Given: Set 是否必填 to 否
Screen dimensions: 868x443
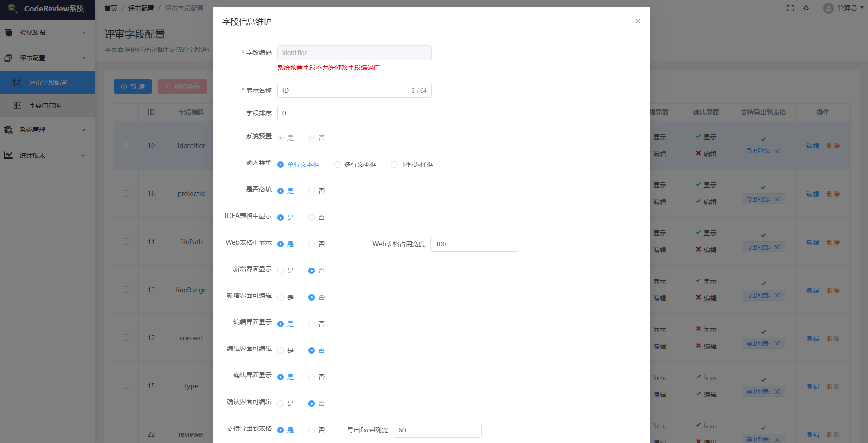Looking at the screenshot, I should click(x=312, y=191).
